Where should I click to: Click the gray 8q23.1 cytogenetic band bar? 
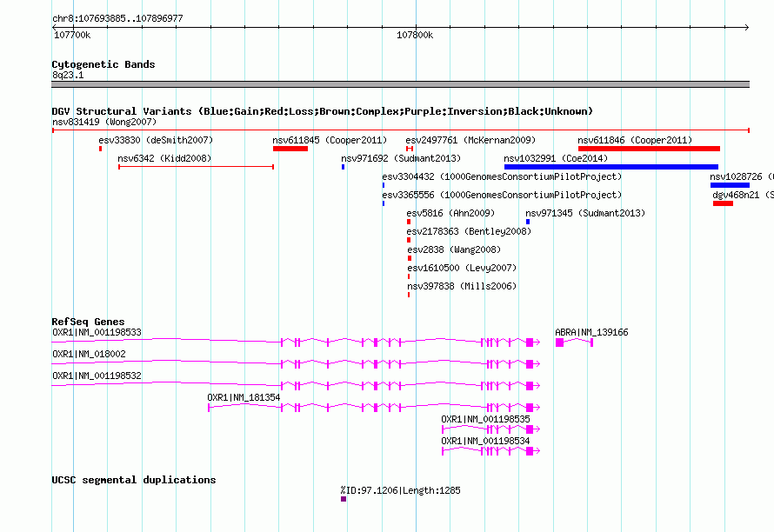point(400,84)
